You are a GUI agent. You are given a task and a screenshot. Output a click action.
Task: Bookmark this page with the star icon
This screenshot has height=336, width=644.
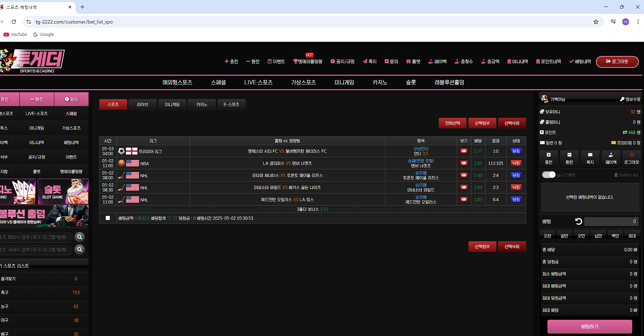point(596,22)
